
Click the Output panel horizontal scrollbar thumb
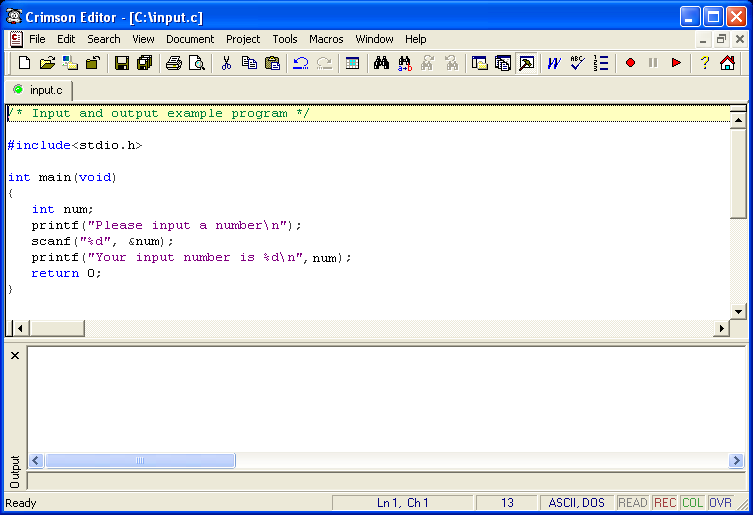(x=140, y=461)
